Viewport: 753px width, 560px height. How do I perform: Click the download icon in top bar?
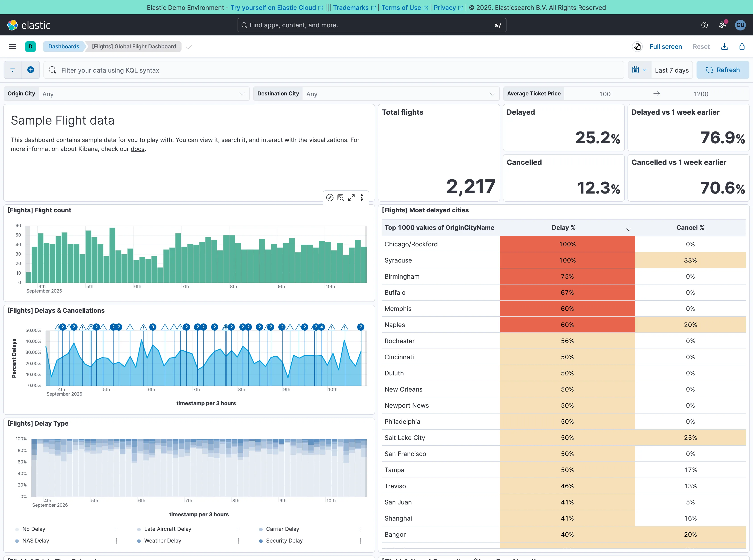tap(725, 46)
